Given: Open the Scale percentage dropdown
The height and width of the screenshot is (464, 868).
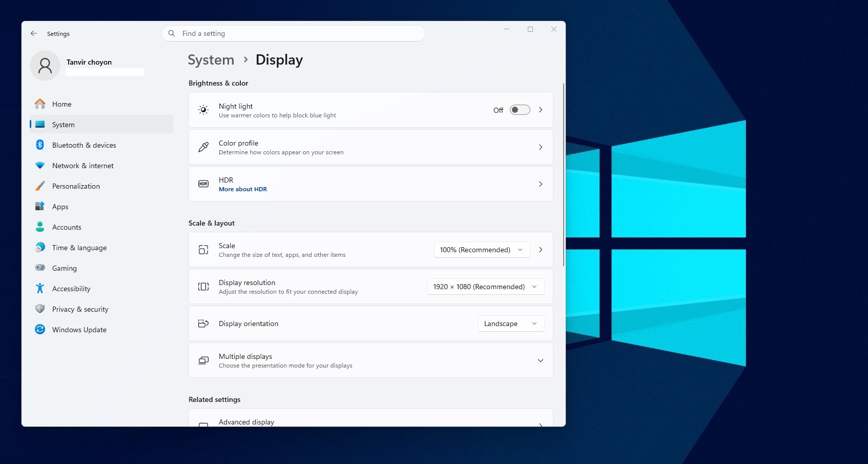Looking at the screenshot, I should [x=482, y=250].
